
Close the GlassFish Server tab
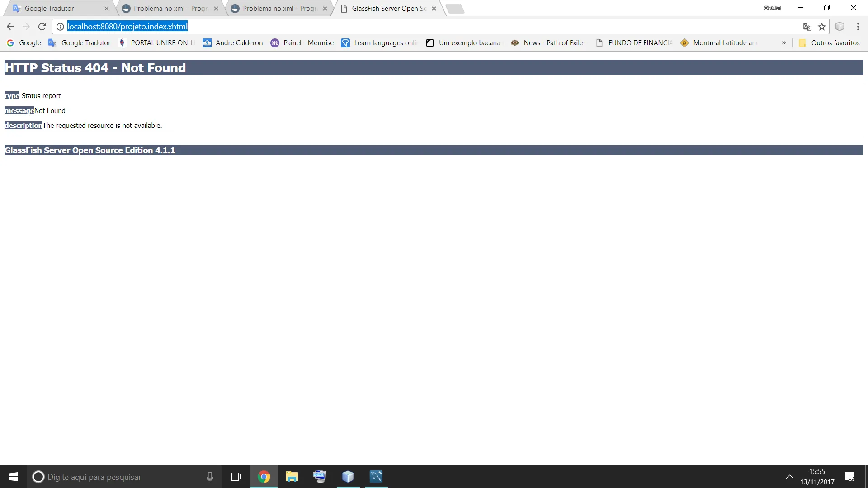point(434,9)
